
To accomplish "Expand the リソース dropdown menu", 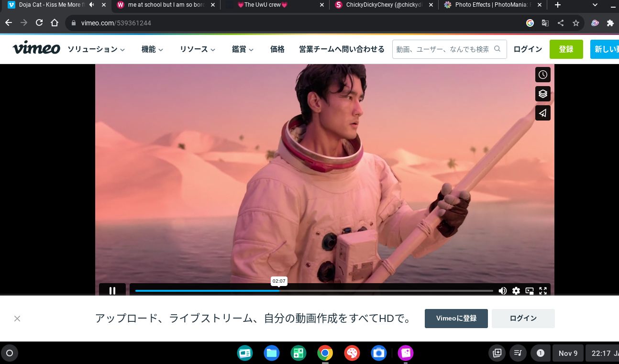I will (x=197, y=49).
